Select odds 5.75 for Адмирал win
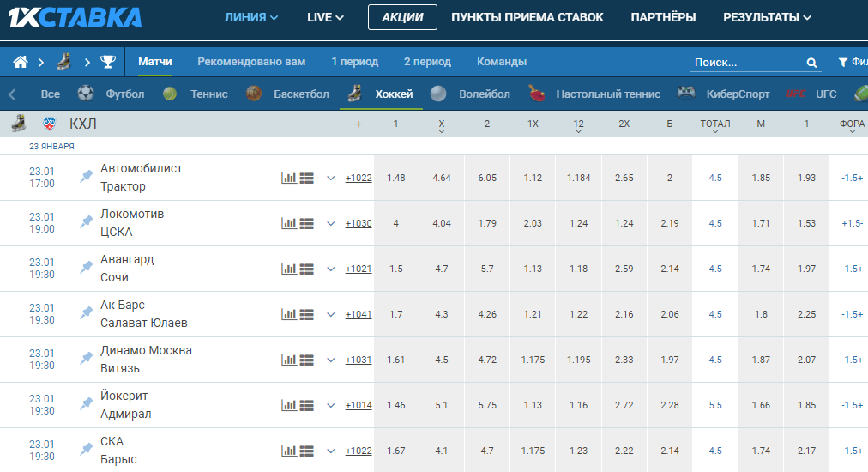 click(x=487, y=405)
